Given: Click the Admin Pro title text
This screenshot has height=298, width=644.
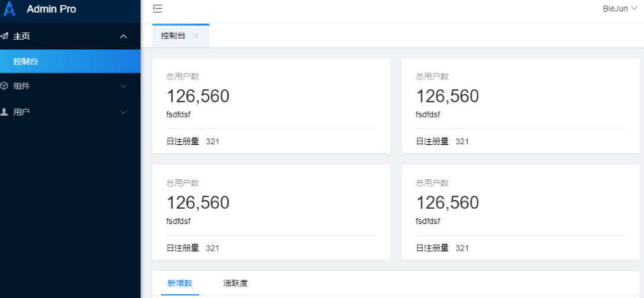Looking at the screenshot, I should click(51, 9).
